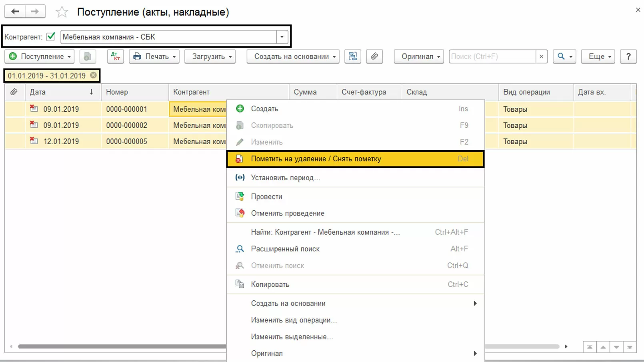
Task: Expand the Контрагент dropdown list
Action: coord(282,37)
